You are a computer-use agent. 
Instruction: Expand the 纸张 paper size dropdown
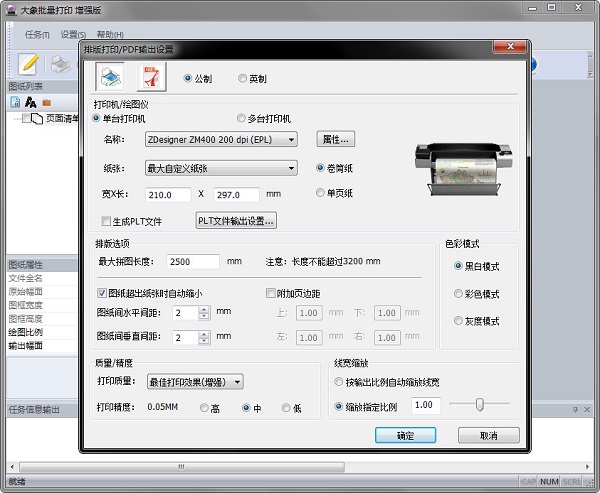click(x=221, y=168)
